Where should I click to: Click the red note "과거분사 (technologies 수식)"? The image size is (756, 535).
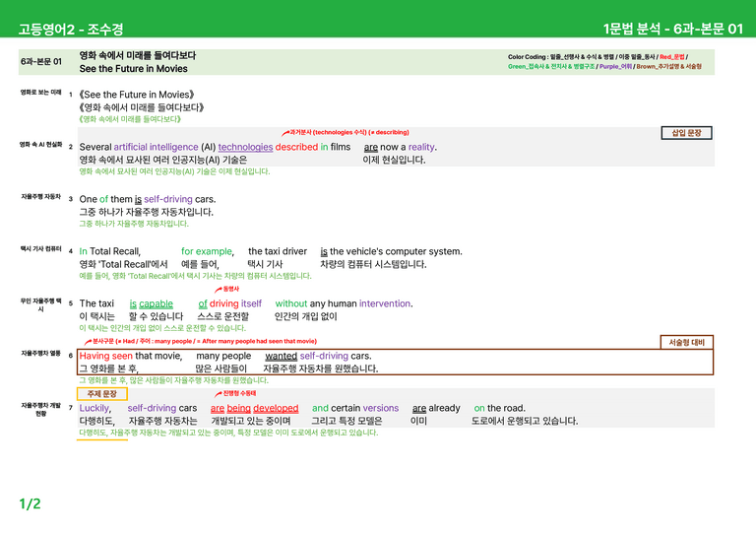pos(329,132)
